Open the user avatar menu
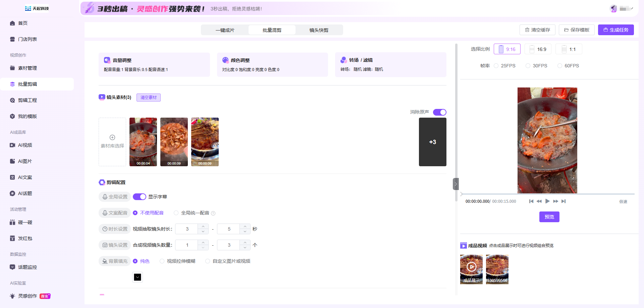The width and height of the screenshot is (644, 308). (x=613, y=9)
